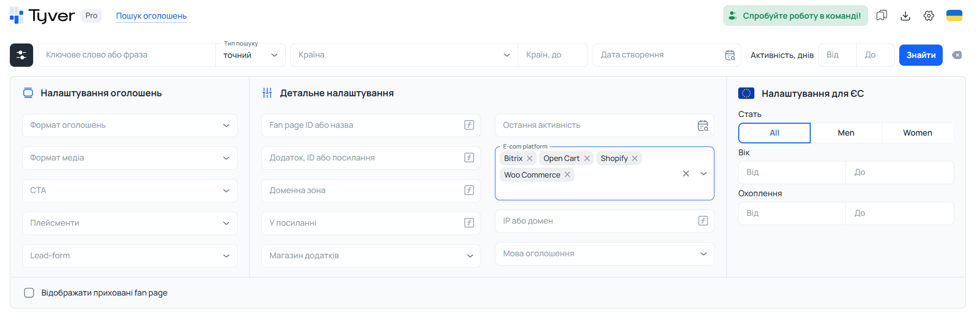Focus the Охоплення До field
Image resolution: width=980 pixels, height=323 pixels.
tap(900, 213)
